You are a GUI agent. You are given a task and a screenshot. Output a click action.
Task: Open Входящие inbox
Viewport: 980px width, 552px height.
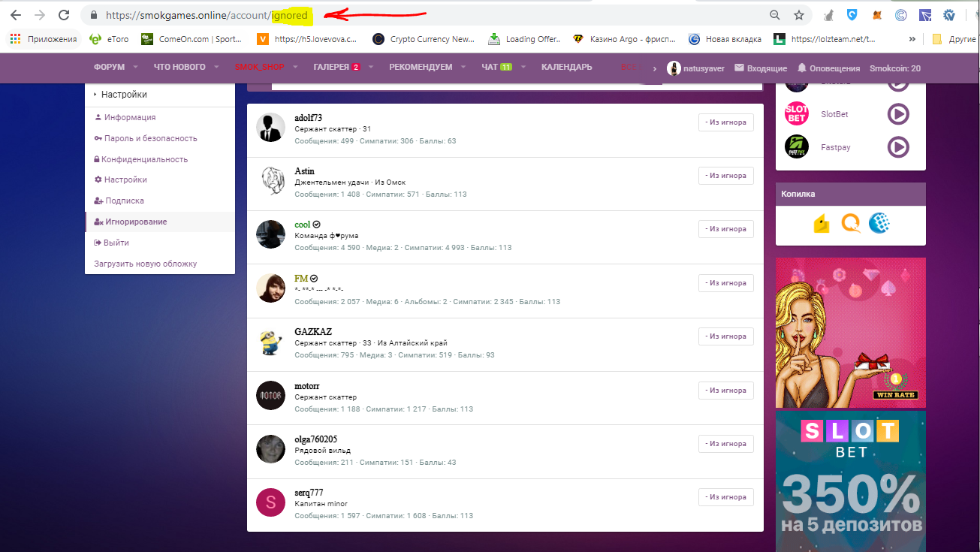coord(761,68)
